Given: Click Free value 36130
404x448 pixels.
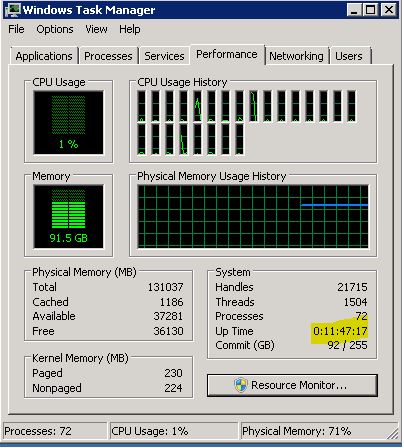Looking at the screenshot, I should [x=168, y=331].
